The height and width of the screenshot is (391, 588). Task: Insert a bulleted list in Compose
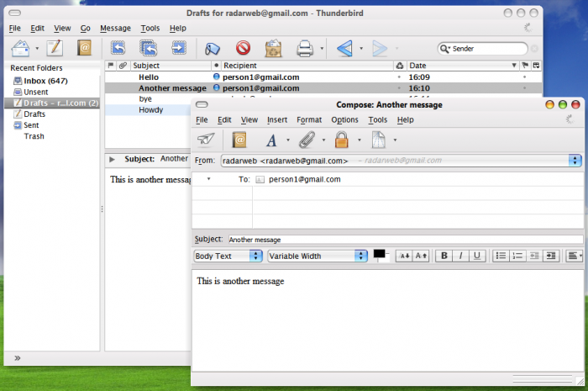[x=501, y=256]
